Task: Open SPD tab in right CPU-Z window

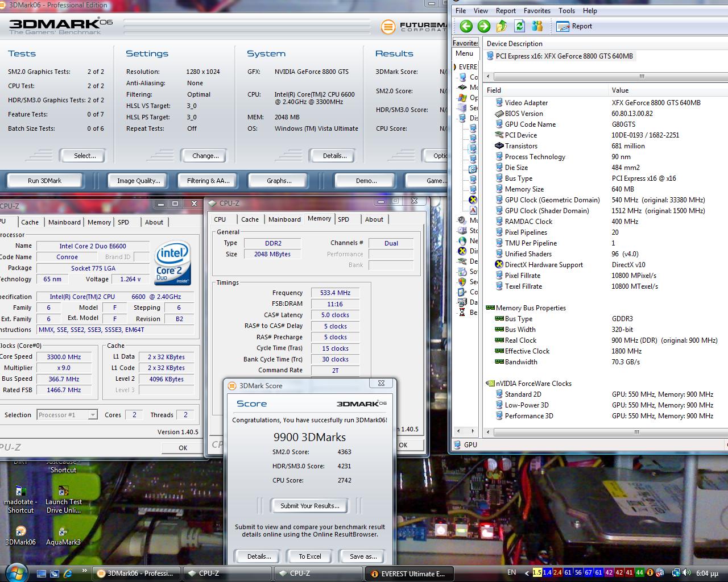Action: click(344, 219)
